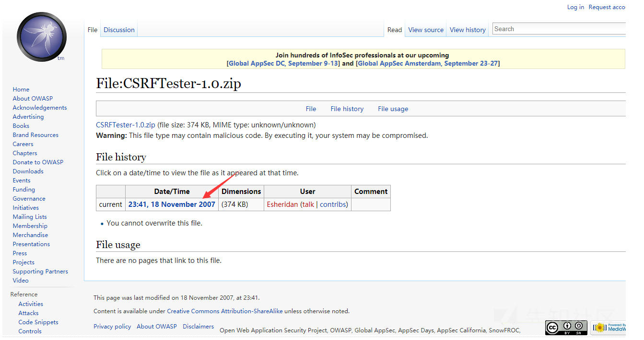644x340 pixels.
Task: Click the Request account link
Action: point(607,7)
